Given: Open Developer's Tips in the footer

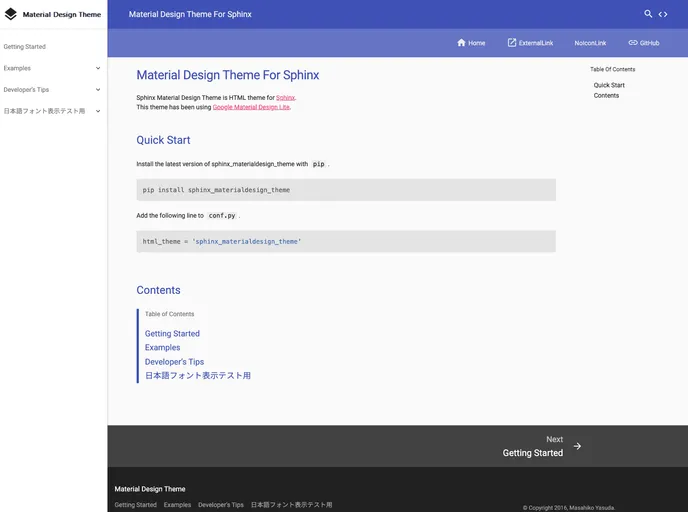Looking at the screenshot, I should coord(221,505).
